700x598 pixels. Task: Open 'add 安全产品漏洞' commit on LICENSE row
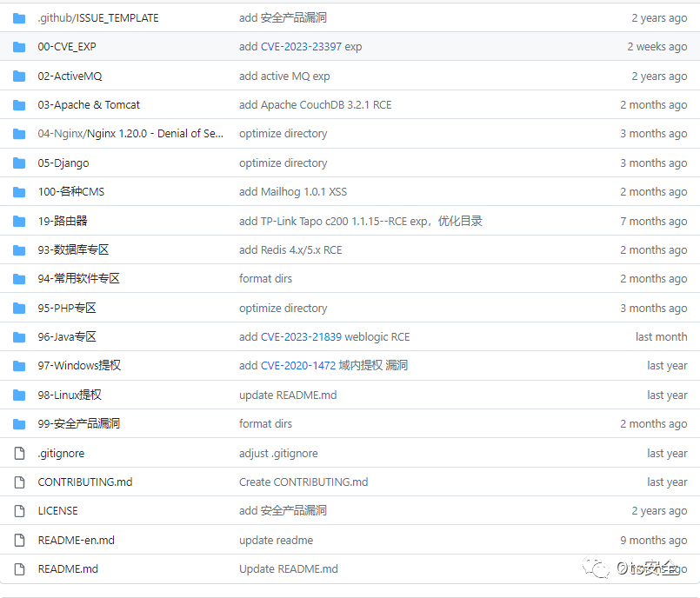pos(283,510)
